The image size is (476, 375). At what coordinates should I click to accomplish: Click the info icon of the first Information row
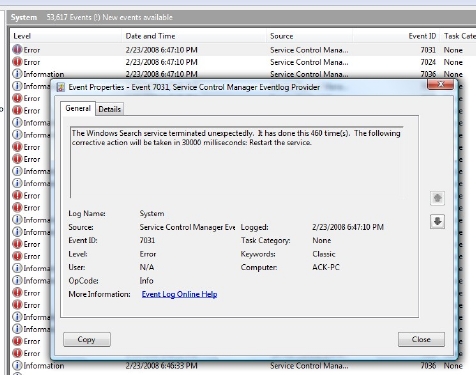coord(17,74)
